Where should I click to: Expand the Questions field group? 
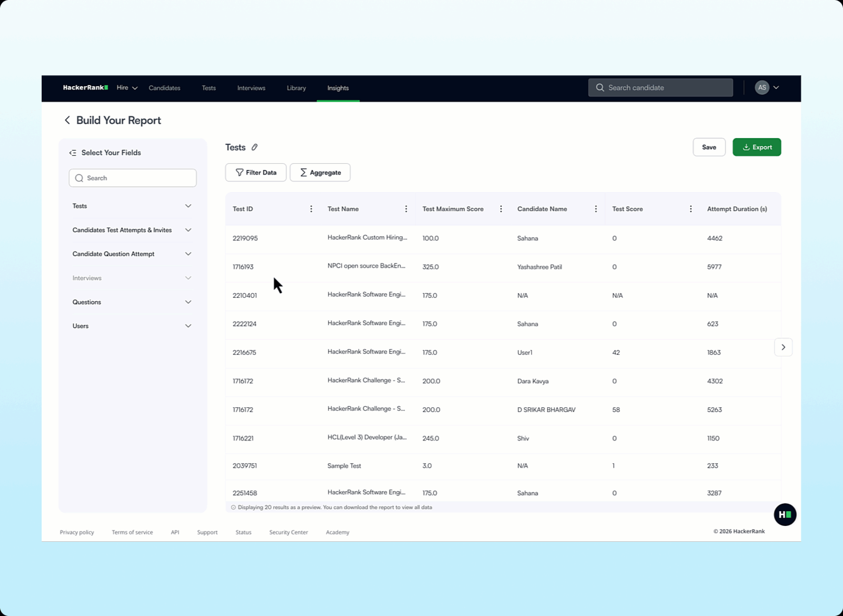[x=132, y=302]
